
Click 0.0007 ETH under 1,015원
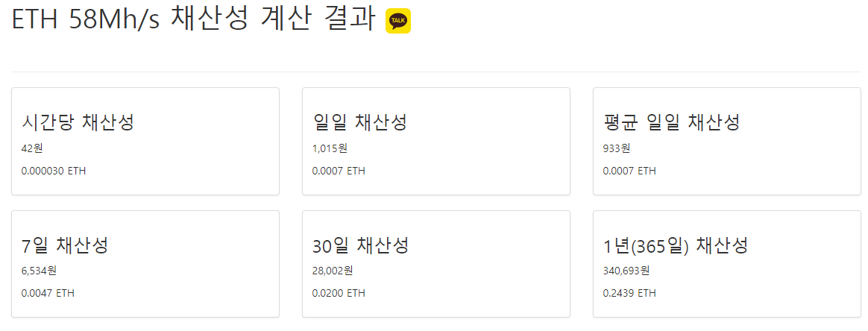[339, 171]
